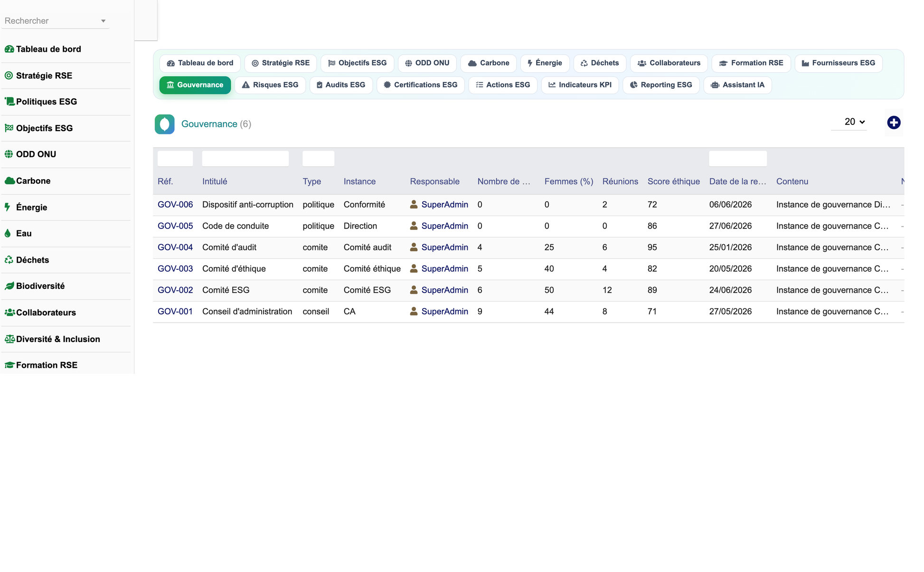
Task: Select the Collaborateurs top tab
Action: point(669,63)
